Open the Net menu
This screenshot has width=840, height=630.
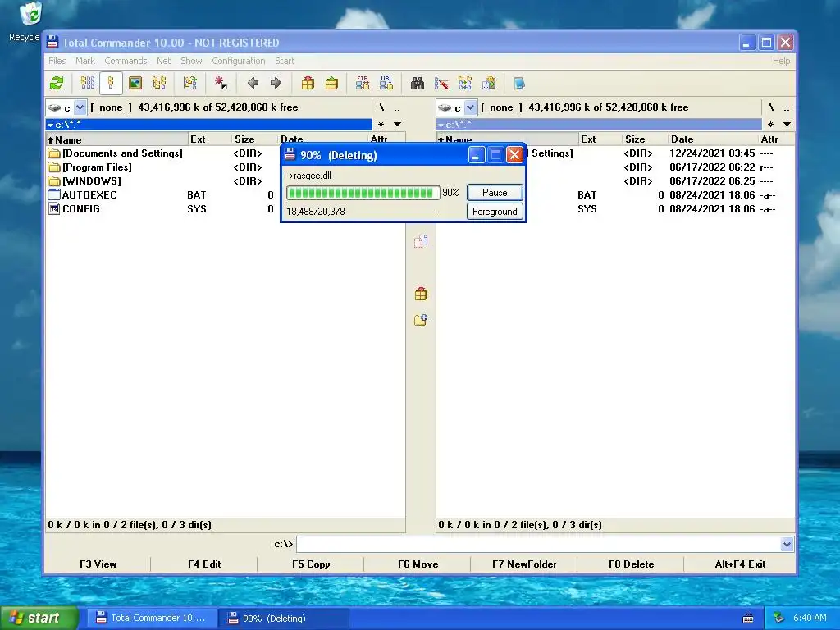tap(163, 61)
